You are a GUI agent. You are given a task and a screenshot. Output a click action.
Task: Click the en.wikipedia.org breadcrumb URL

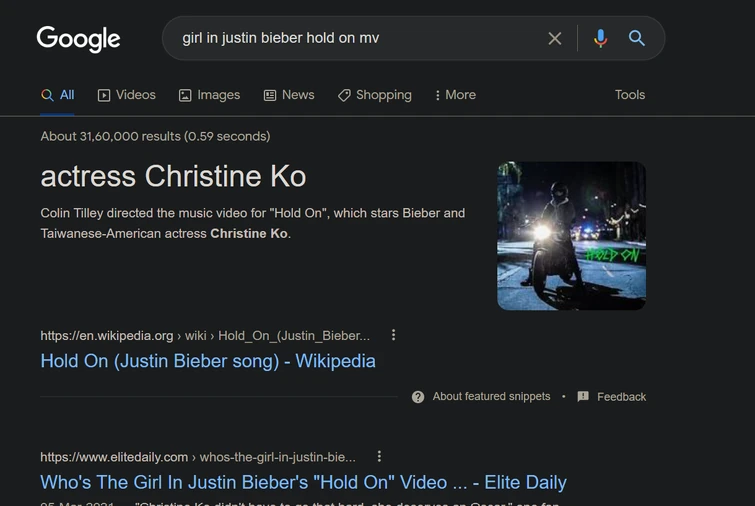point(205,336)
